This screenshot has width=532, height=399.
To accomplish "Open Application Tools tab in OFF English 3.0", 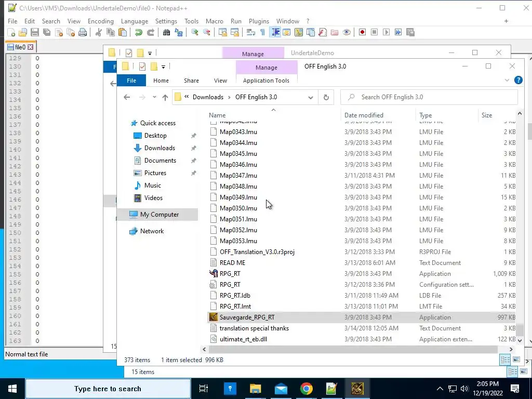I will tap(267, 81).
